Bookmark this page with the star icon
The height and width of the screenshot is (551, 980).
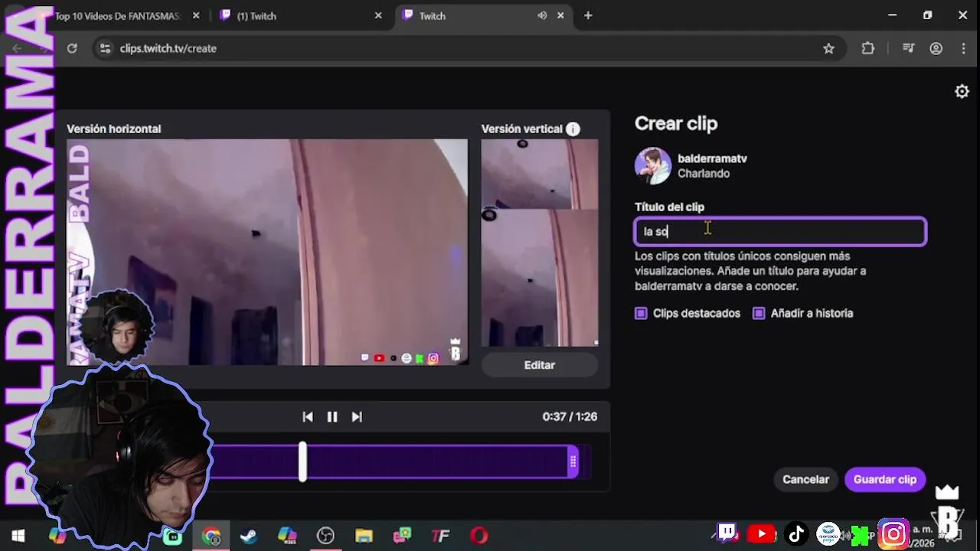[828, 48]
